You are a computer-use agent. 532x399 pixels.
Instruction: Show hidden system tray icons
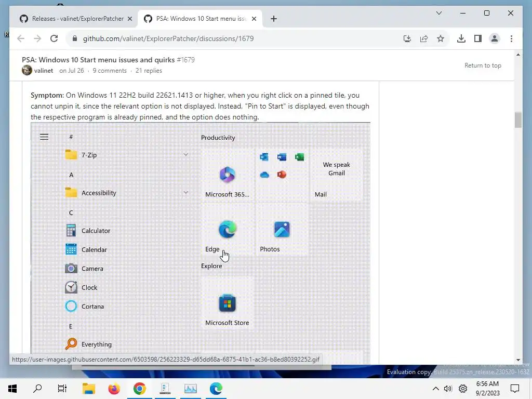(436, 389)
